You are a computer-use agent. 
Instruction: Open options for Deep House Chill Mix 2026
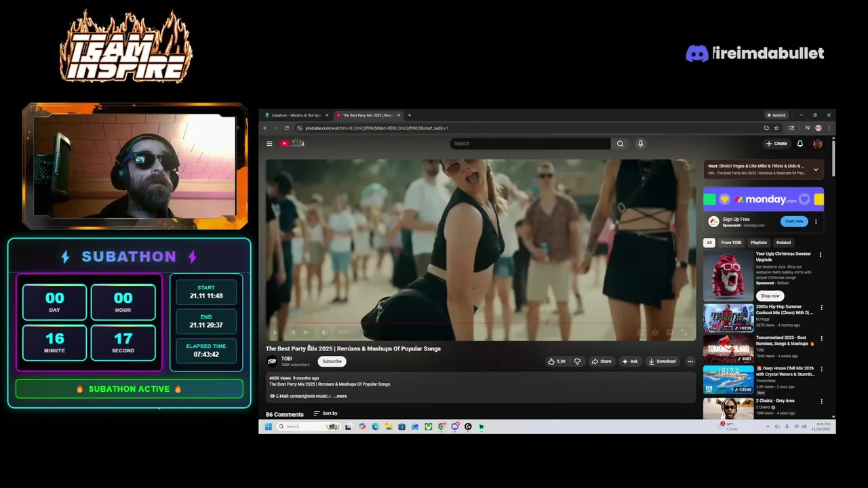[x=821, y=369]
